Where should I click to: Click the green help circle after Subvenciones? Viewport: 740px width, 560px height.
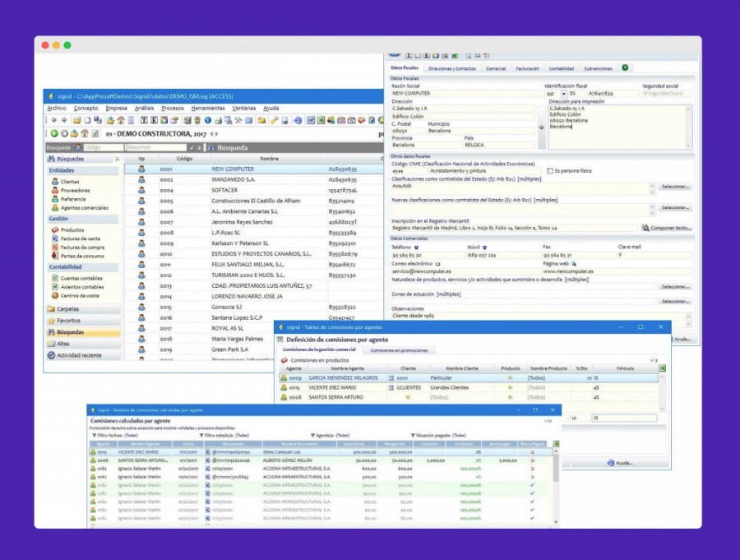coord(625,67)
